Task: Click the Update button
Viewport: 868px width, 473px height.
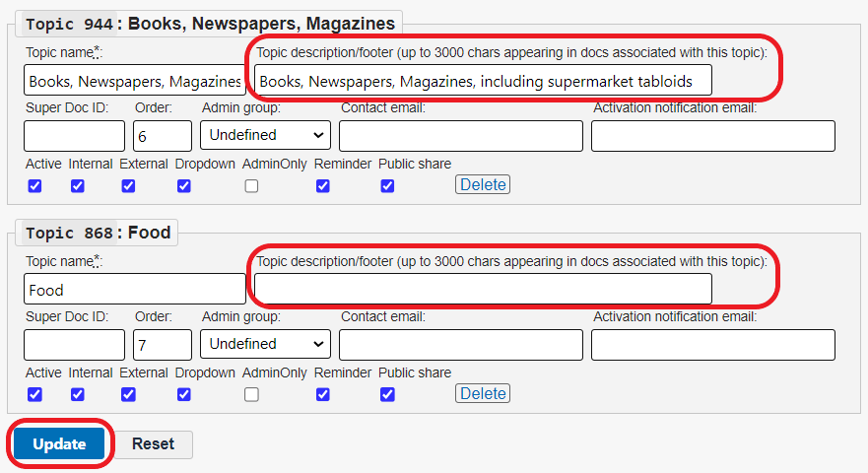Action: [59, 443]
